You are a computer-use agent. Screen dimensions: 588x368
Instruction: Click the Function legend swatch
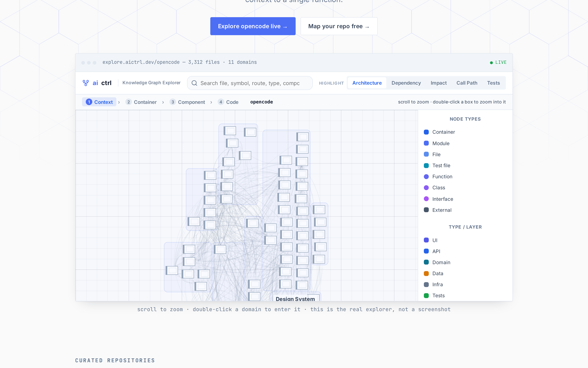[426, 176]
